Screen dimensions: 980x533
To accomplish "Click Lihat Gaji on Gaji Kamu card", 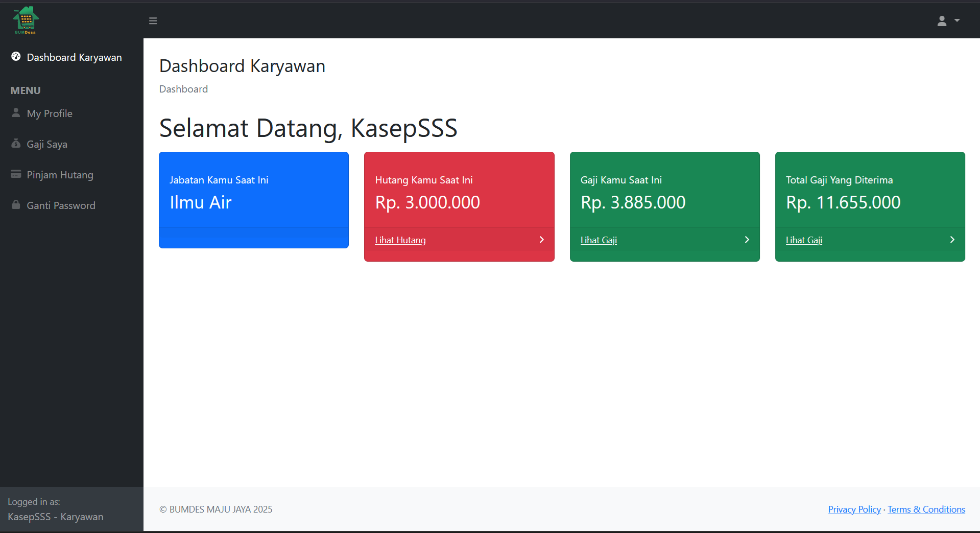I will click(x=599, y=240).
